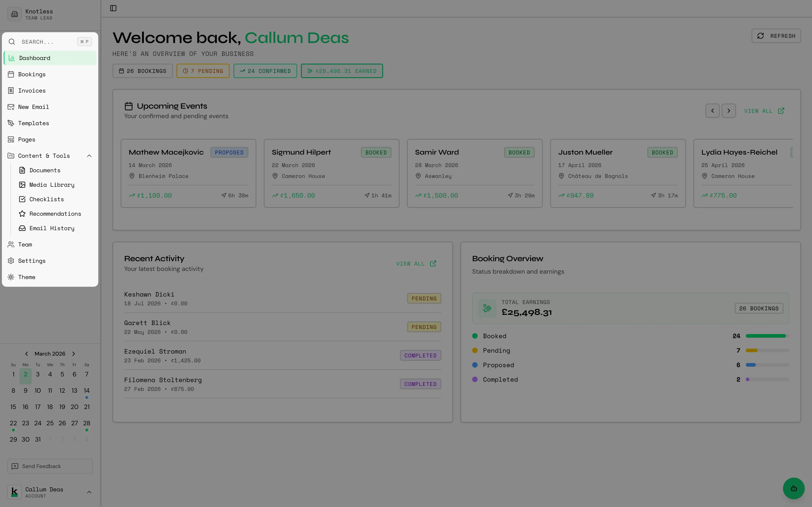Collapse the Content & Tools section
Screen dimensions: 812x507
click(x=89, y=155)
